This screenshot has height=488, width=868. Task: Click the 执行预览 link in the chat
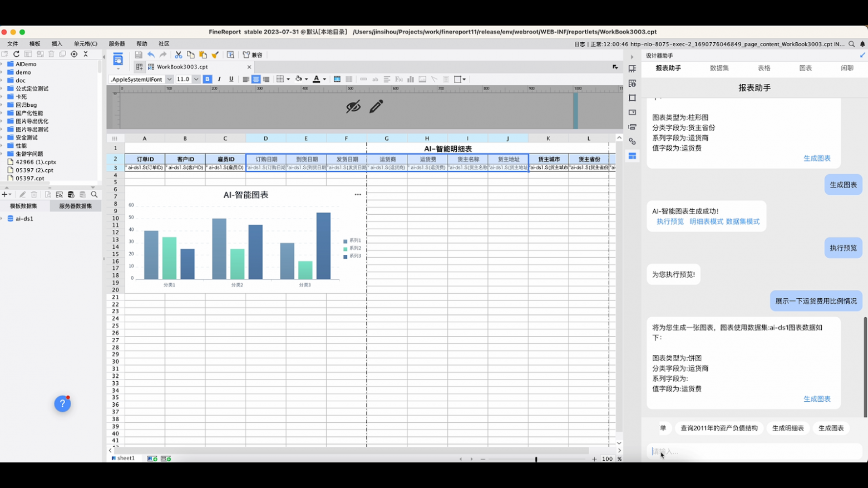click(670, 221)
